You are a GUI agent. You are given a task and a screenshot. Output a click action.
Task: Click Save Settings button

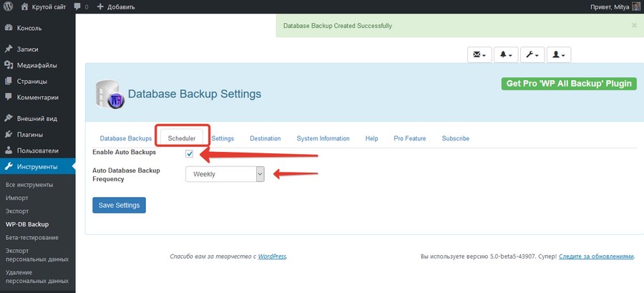tap(119, 205)
